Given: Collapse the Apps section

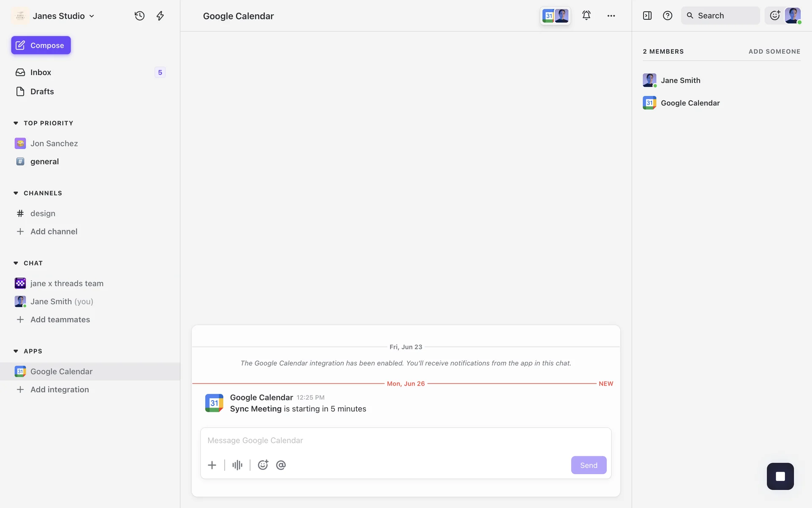Looking at the screenshot, I should click(x=16, y=351).
